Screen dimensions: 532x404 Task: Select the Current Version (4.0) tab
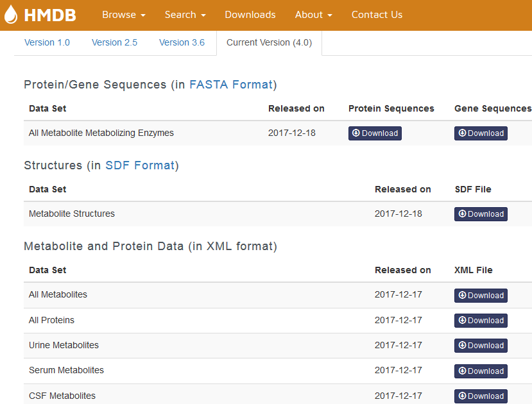click(269, 42)
